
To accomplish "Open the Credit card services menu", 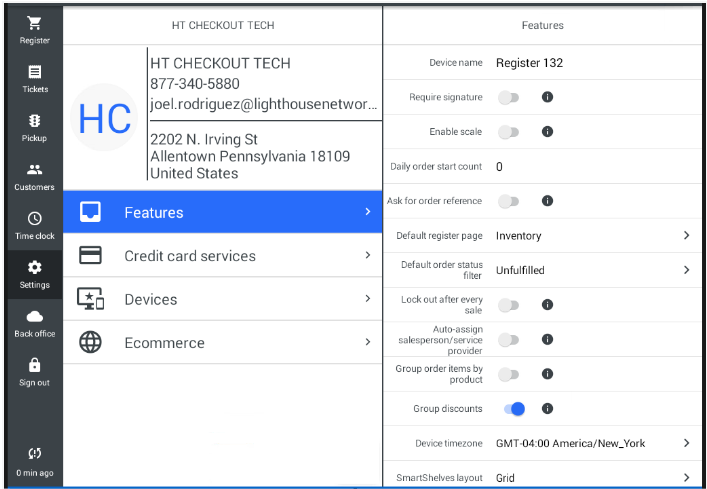I will 222,256.
